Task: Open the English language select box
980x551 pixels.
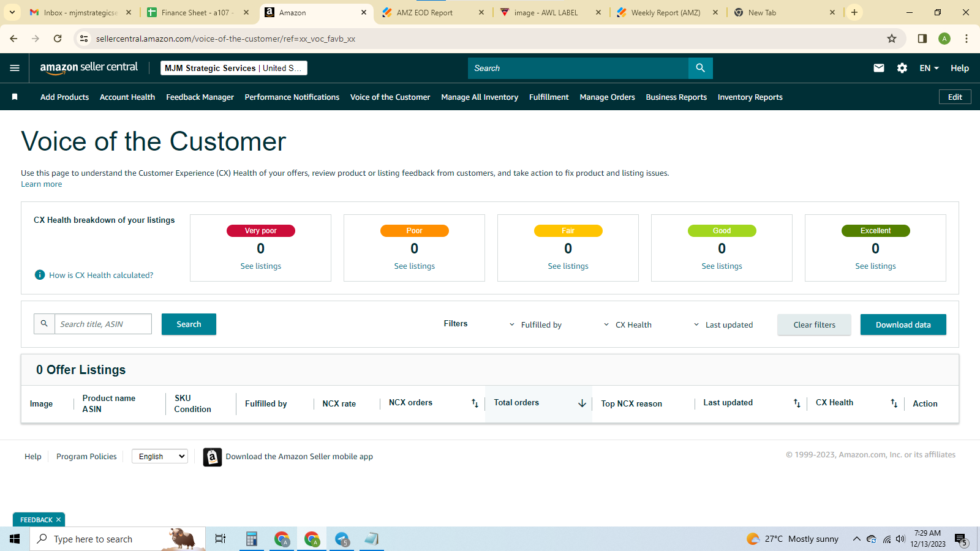Action: (x=160, y=456)
